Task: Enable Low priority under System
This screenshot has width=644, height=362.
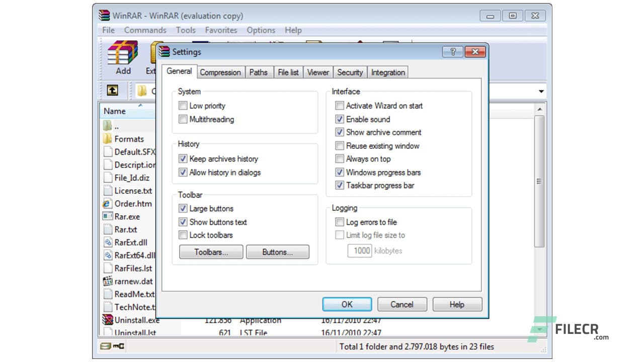Action: [183, 106]
